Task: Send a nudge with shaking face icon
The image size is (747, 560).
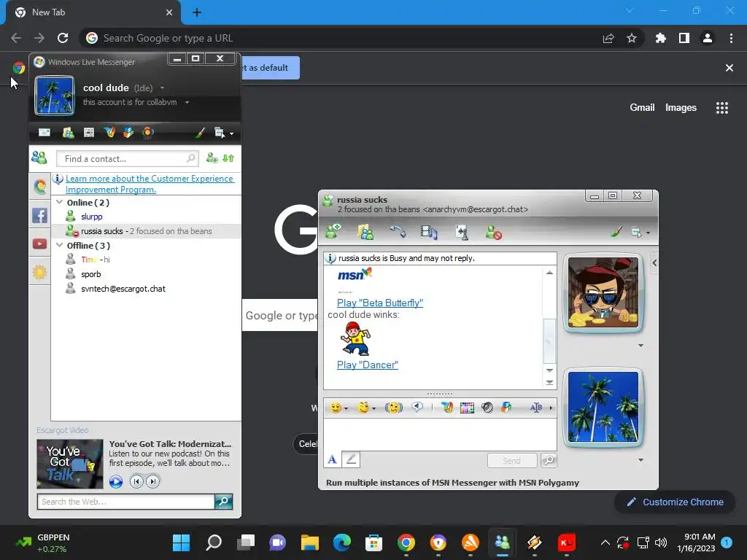Action: [393, 408]
